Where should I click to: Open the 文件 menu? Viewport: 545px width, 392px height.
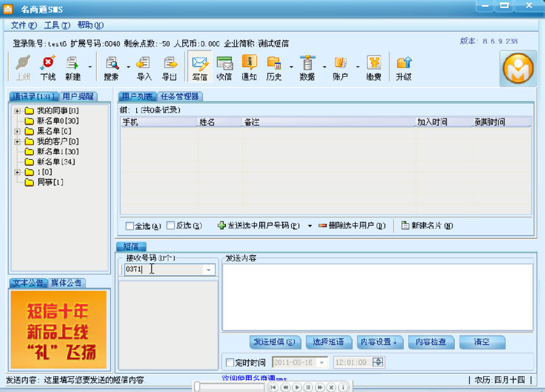pyautogui.click(x=24, y=25)
